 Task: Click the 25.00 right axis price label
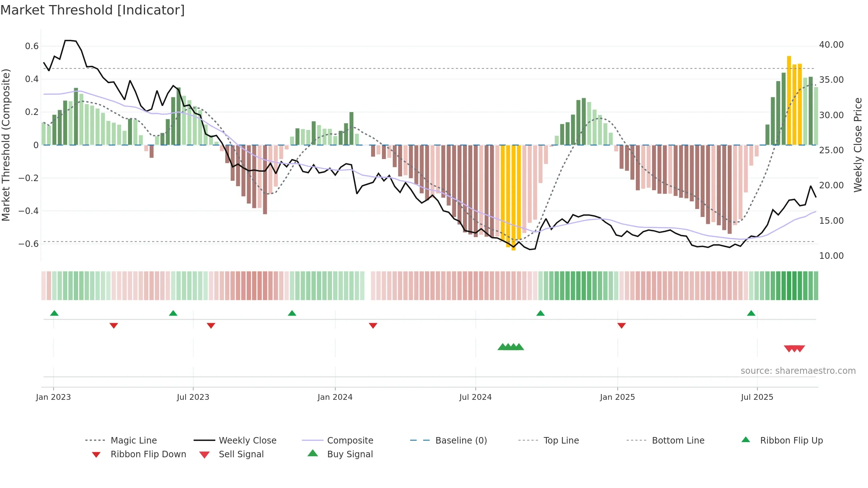point(831,150)
